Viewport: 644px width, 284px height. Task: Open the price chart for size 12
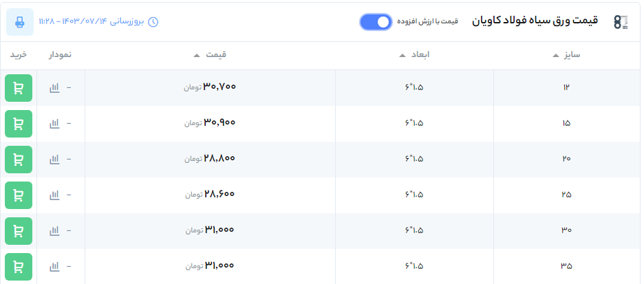point(54,88)
